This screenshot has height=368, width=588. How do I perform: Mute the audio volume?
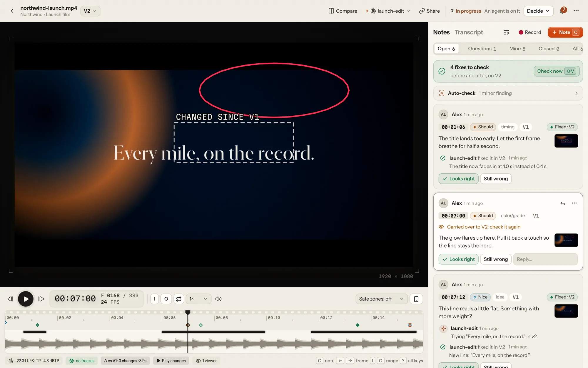[x=218, y=299]
